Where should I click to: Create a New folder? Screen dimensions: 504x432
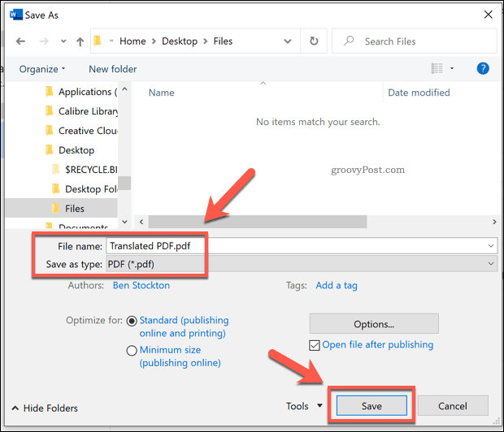112,69
